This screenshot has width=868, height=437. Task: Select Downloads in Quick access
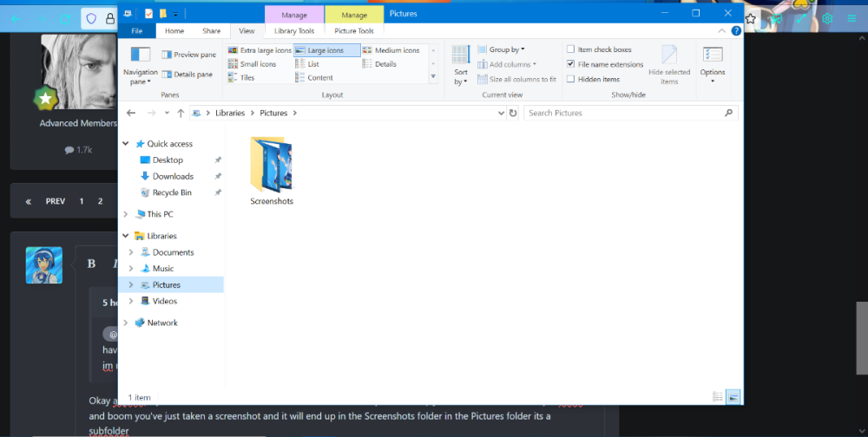click(173, 176)
